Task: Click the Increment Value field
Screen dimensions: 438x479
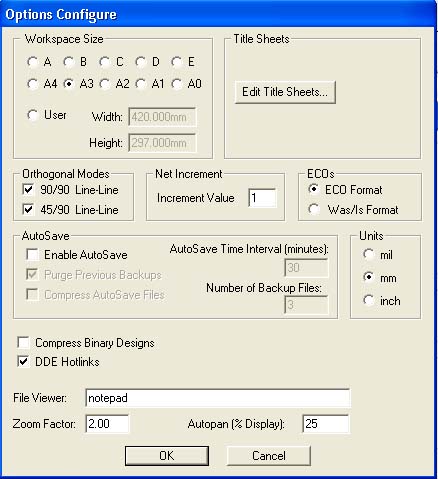Action: tap(262, 198)
